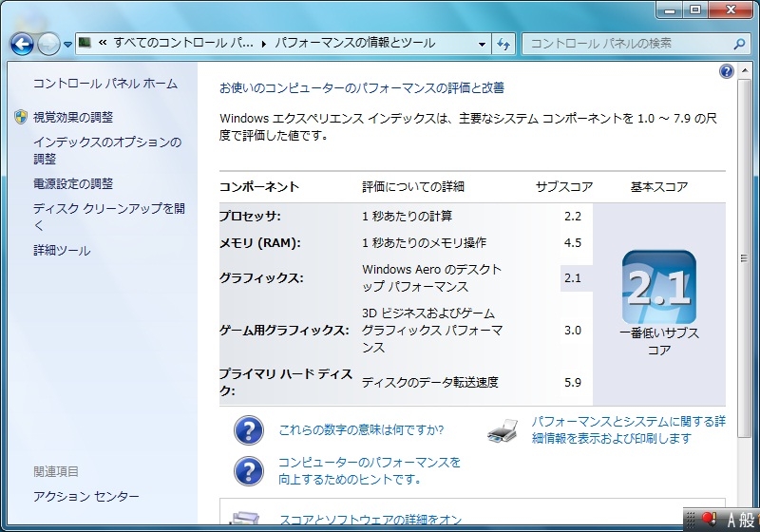Click the 4.5 memory subscore
Image resolution: width=760 pixels, height=532 pixels.
point(573,243)
